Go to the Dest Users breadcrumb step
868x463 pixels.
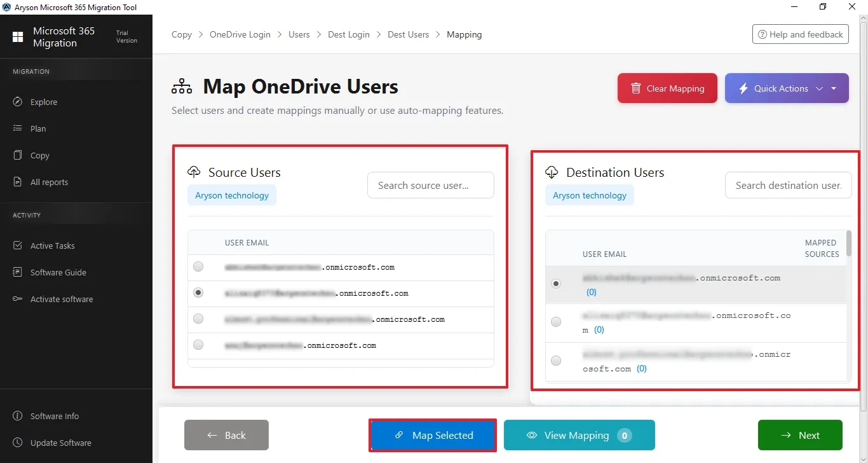408,34
